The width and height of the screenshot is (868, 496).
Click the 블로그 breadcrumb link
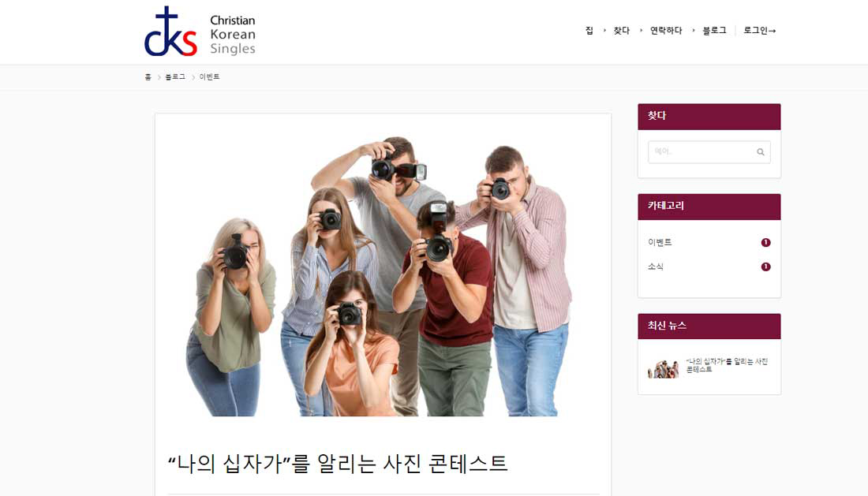(x=175, y=76)
